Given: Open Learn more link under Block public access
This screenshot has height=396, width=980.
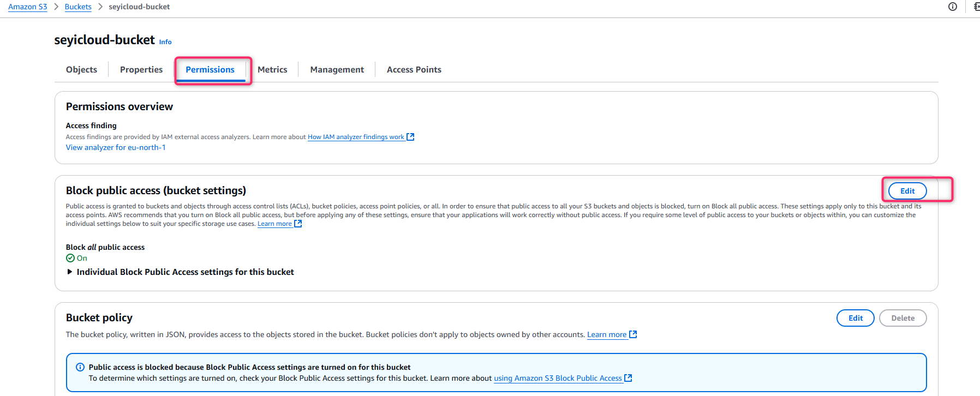Looking at the screenshot, I should point(274,224).
